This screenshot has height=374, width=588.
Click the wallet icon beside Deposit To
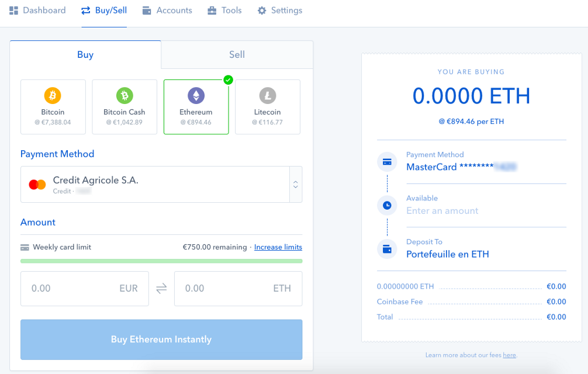tap(387, 249)
